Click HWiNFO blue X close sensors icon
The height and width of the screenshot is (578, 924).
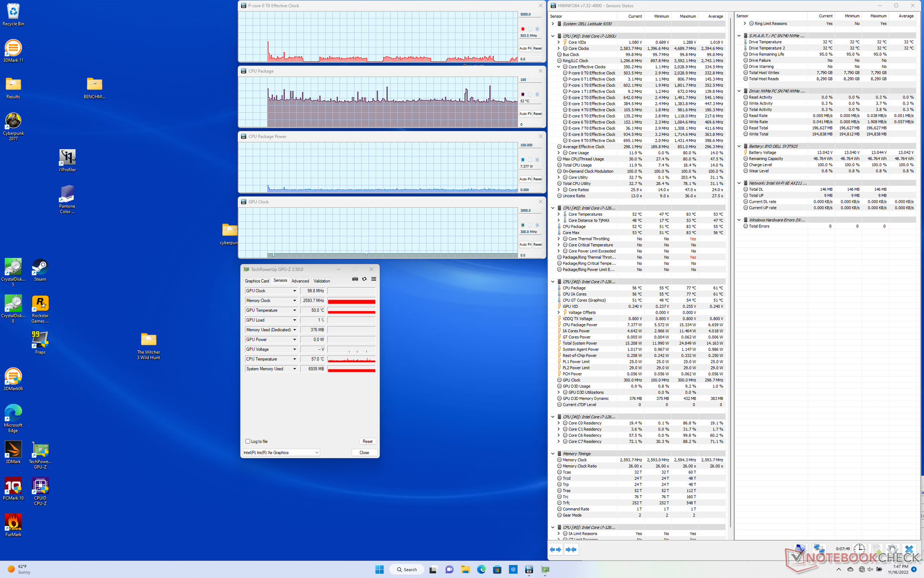point(909,549)
